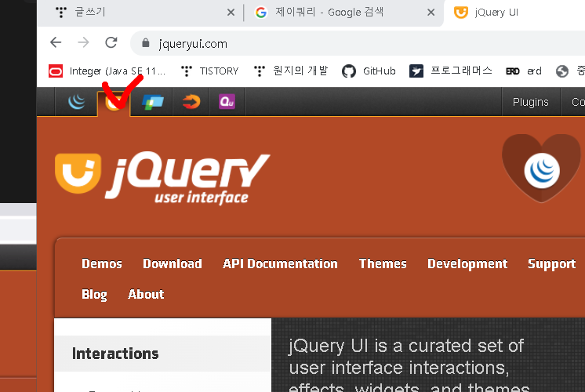Switch to the 제이쿼리 Google 검색 tab

pos(343,13)
